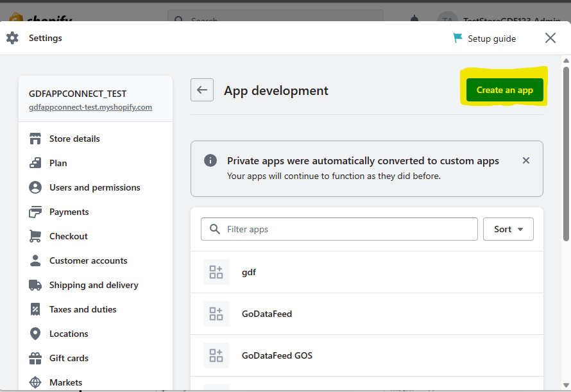The height and width of the screenshot is (392, 571).
Task: Click the Shipping and delivery truck icon
Action: pos(35,285)
